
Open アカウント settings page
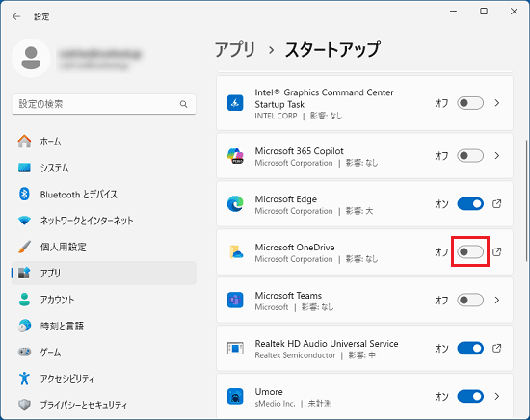(104, 300)
